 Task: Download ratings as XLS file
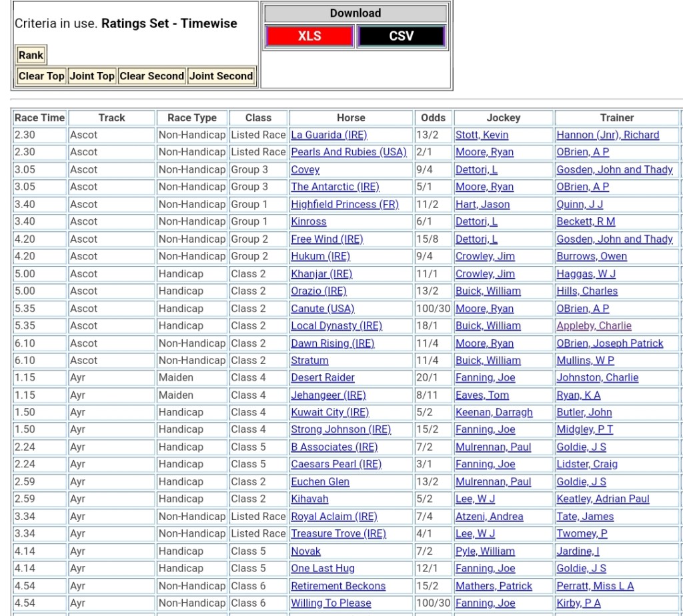(x=309, y=36)
